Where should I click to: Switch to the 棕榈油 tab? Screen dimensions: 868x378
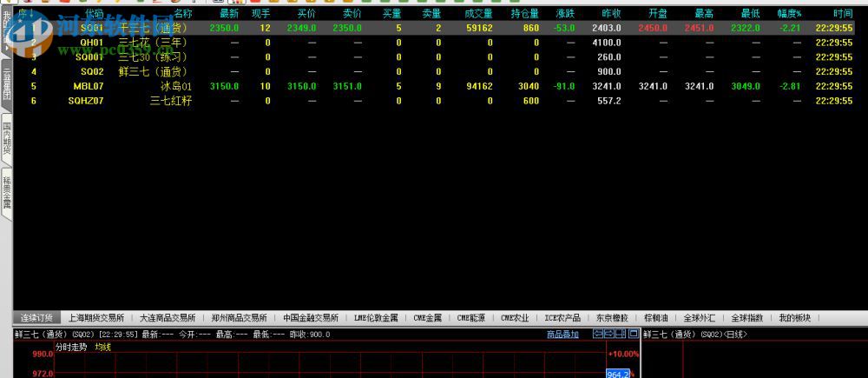(x=656, y=318)
